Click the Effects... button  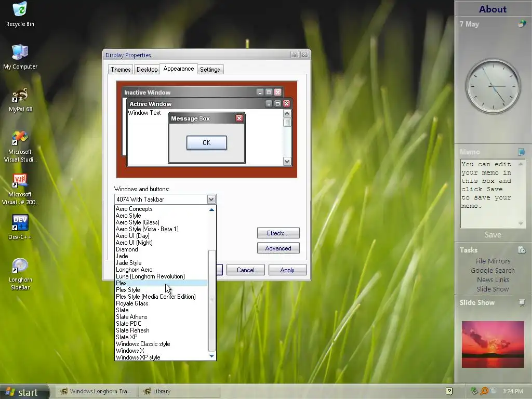pyautogui.click(x=278, y=233)
